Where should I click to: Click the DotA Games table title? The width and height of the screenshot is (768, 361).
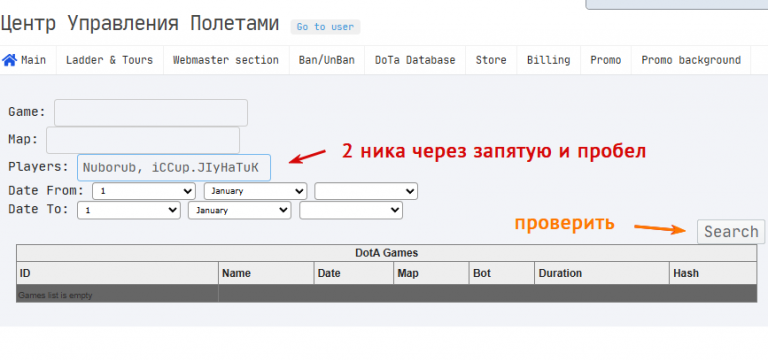(x=386, y=253)
